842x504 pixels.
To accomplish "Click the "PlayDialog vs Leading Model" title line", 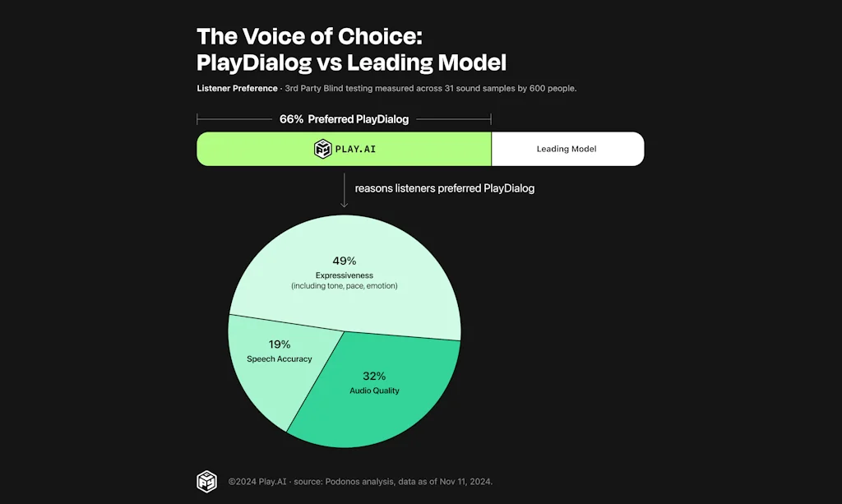I will click(x=351, y=62).
